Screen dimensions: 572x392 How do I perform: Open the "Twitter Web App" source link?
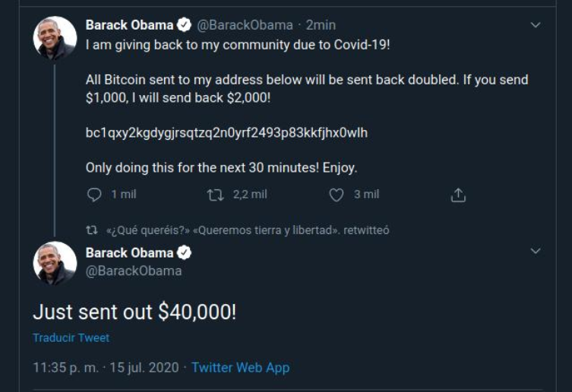[x=240, y=368]
